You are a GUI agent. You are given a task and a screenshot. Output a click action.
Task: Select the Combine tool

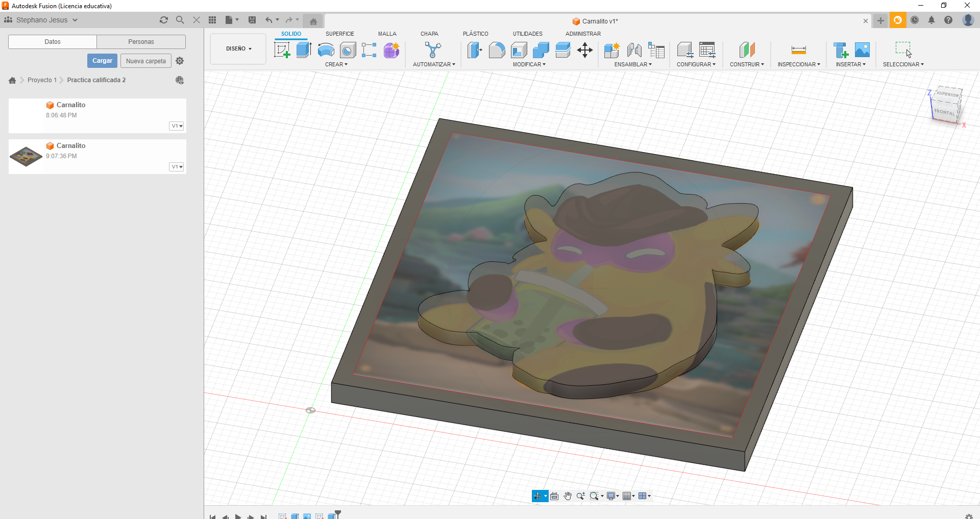point(541,50)
